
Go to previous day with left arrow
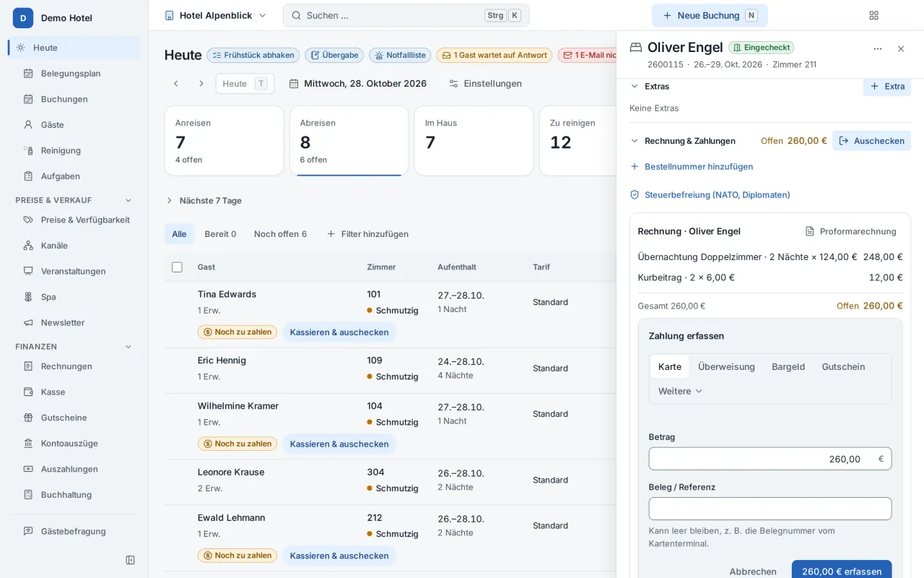click(175, 84)
